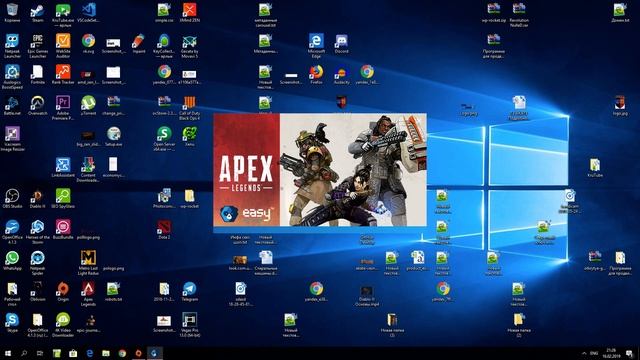Select the LinkAssistant desktop shortcut
The image size is (640, 360).
[x=63, y=167]
